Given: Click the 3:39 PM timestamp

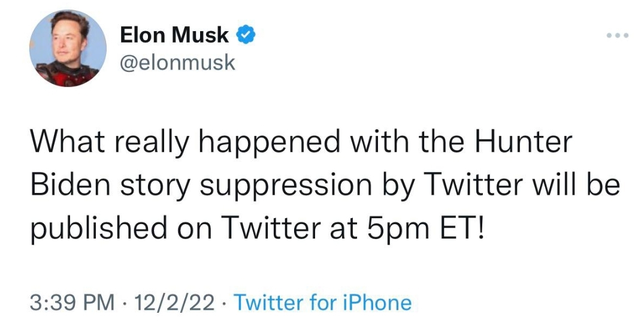Looking at the screenshot, I should (72, 303).
